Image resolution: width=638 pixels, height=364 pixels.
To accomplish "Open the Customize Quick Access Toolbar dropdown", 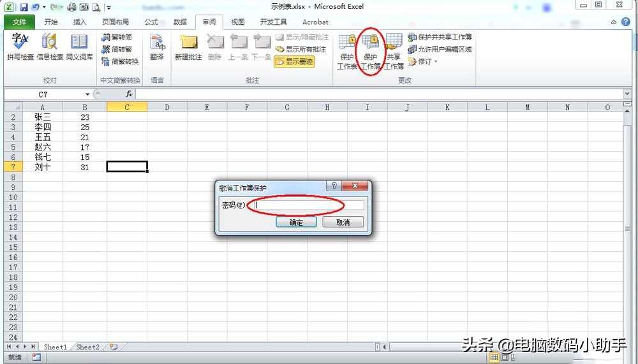I will 108,7.
